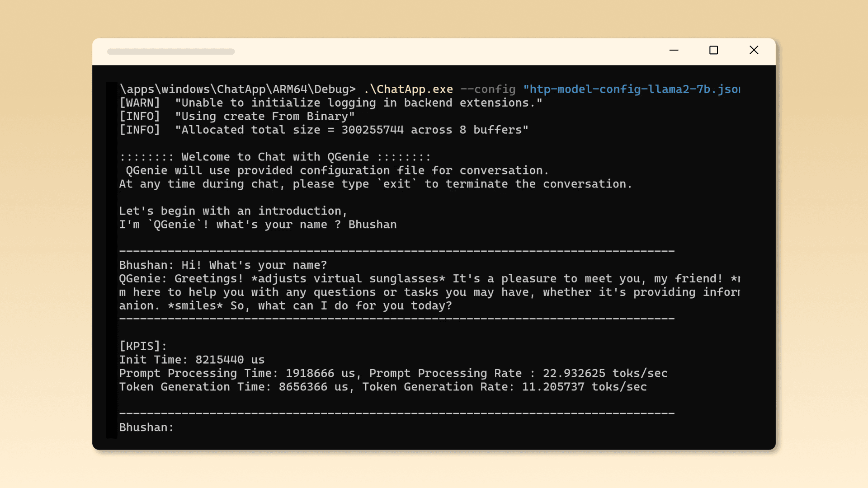Click the [WARN] log tag
Viewport: 868px width, 488px height.
pos(139,103)
